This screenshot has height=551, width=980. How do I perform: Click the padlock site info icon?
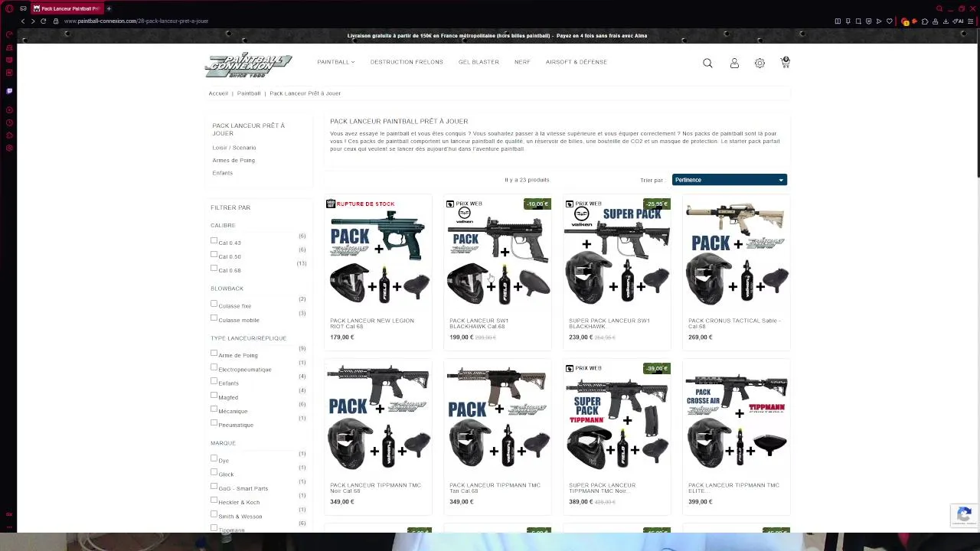click(55, 21)
